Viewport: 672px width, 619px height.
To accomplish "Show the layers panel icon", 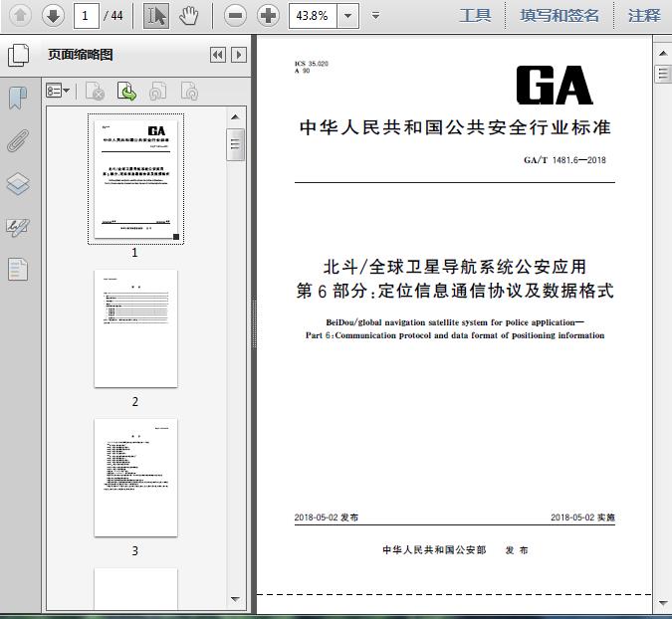I will (x=18, y=184).
